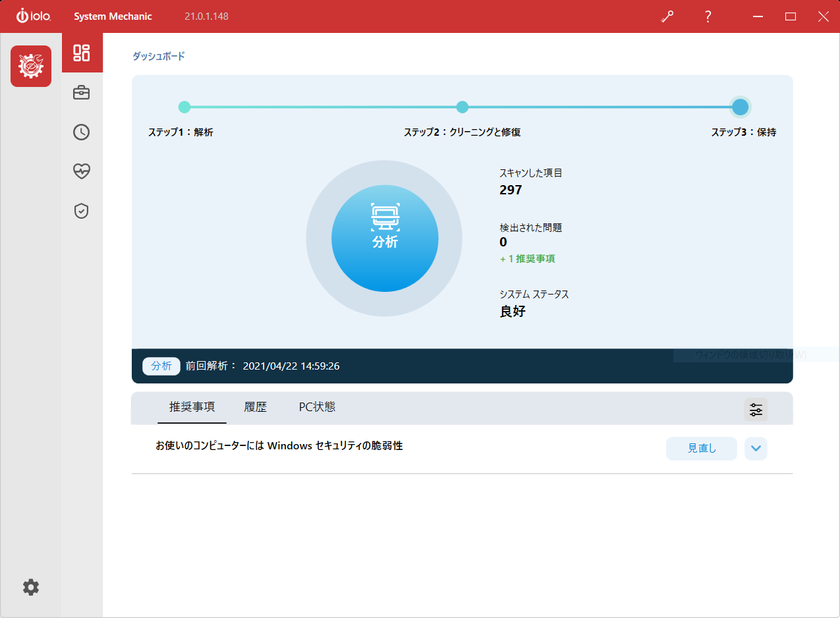Click the + 1 推奨事項 green link
840x618 pixels.
pos(527,259)
